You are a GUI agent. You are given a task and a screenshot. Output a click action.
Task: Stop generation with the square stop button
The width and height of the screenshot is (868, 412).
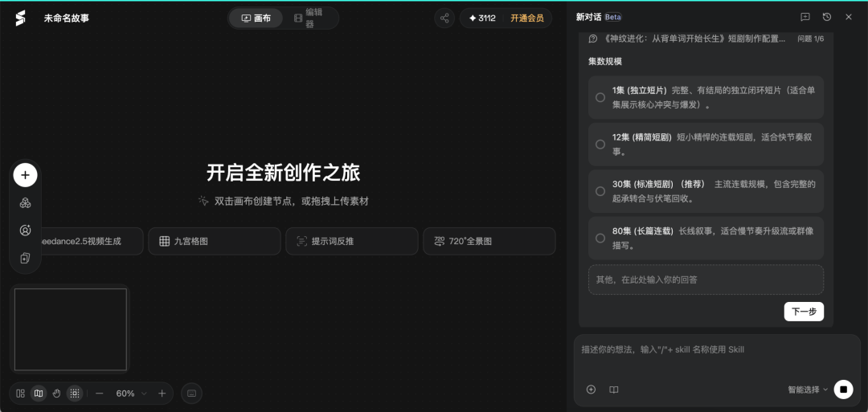coord(843,390)
